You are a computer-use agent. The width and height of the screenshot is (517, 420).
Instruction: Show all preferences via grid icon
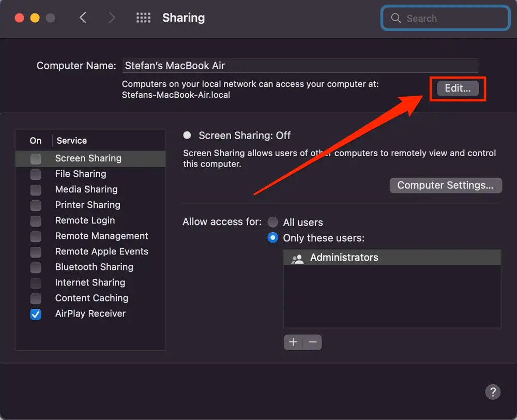tap(143, 18)
